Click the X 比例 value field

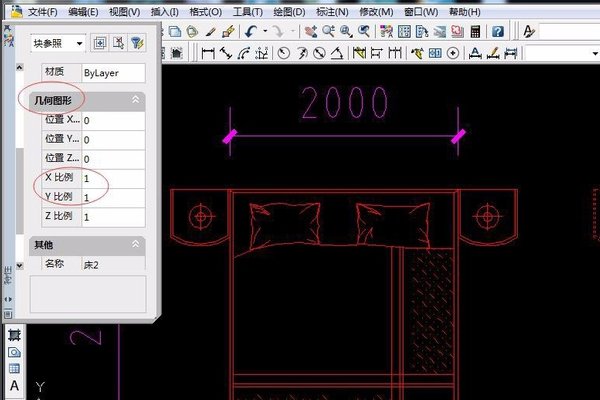[x=113, y=178]
